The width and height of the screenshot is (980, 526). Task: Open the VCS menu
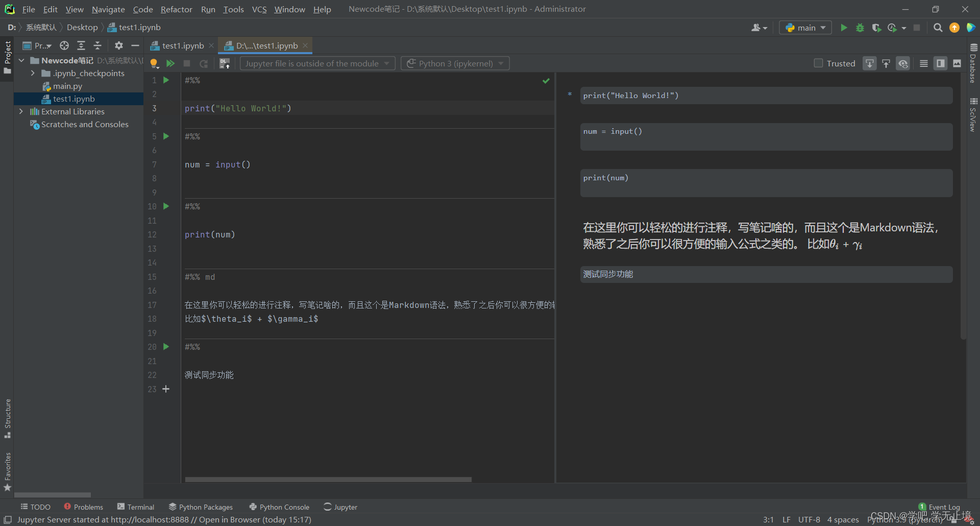(259, 9)
